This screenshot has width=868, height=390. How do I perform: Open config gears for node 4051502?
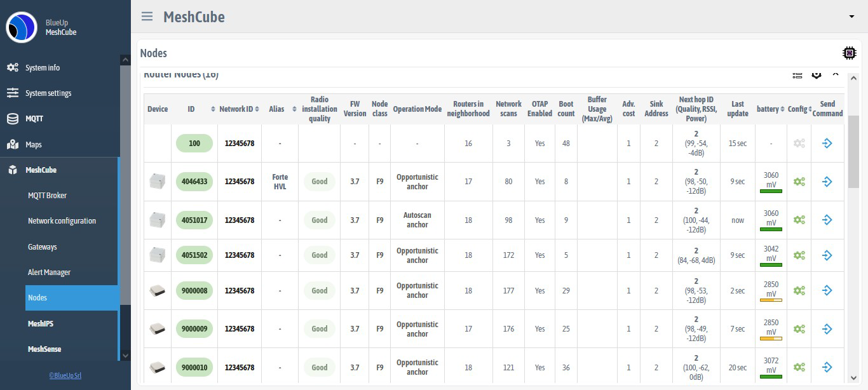(x=799, y=255)
